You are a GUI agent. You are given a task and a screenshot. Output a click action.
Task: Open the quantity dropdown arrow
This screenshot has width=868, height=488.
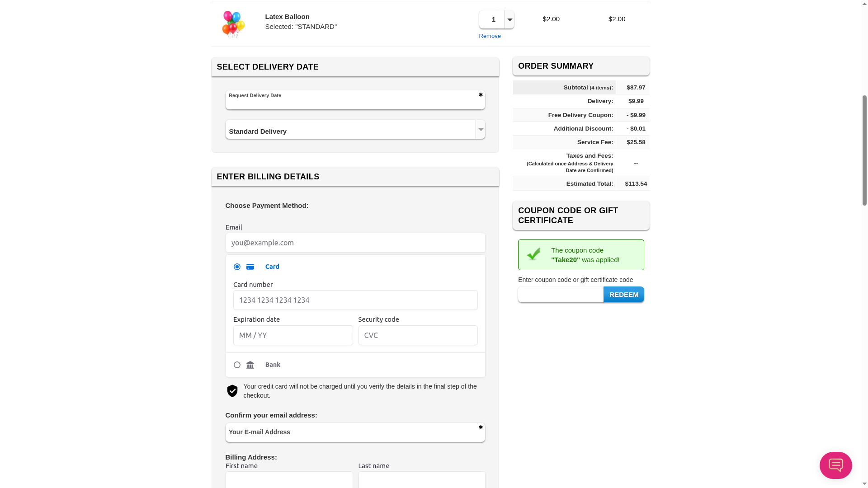pos(509,19)
